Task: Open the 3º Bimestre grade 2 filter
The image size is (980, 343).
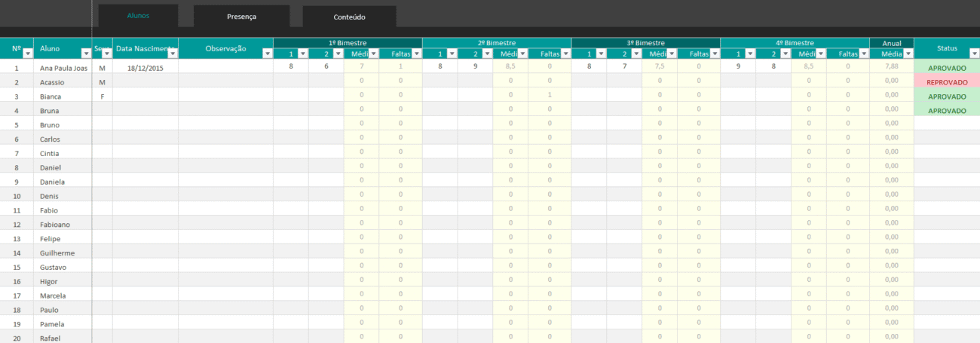Action: (636, 54)
